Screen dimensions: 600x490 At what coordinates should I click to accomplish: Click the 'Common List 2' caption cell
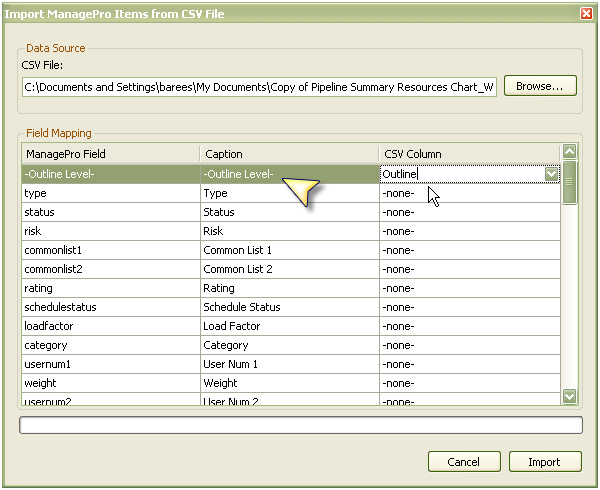tap(290, 269)
